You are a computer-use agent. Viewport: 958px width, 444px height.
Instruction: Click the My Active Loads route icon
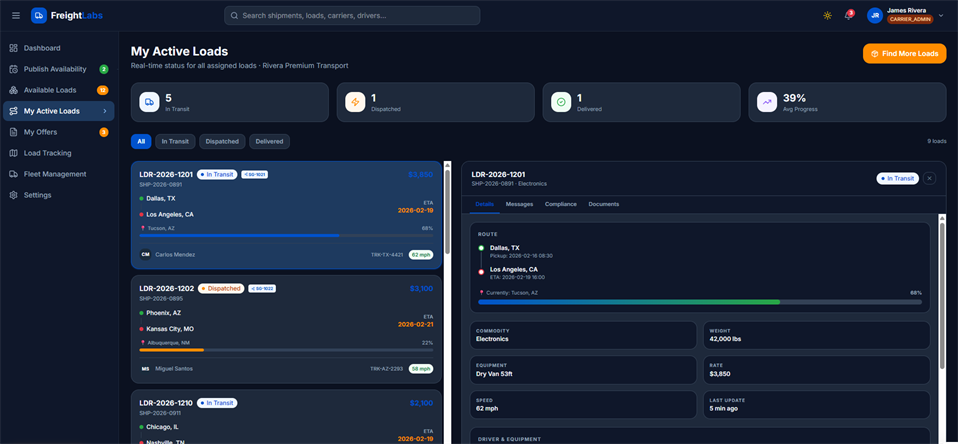coord(13,111)
